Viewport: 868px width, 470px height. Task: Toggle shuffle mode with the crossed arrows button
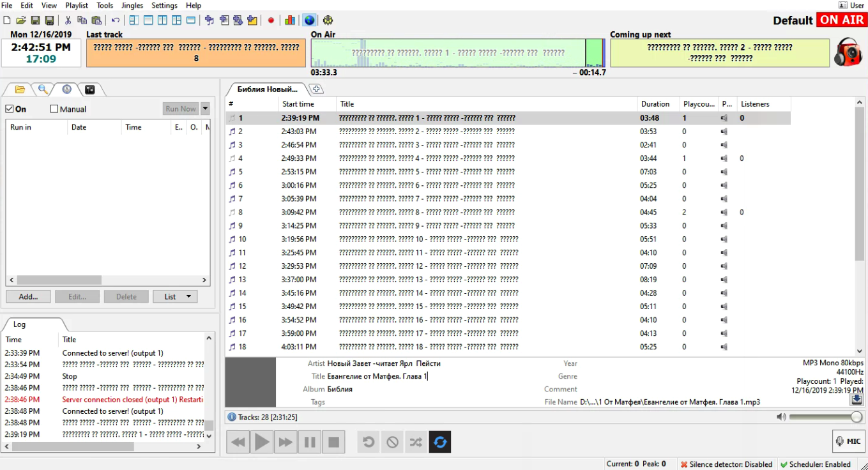416,442
